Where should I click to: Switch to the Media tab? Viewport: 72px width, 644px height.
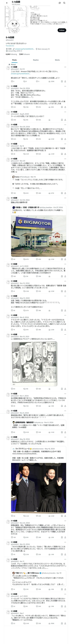pos(57,60)
